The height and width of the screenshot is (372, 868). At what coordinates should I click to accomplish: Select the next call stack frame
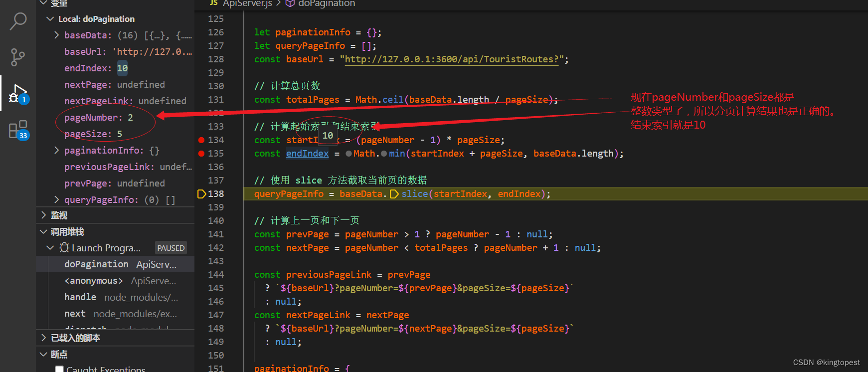click(x=115, y=314)
